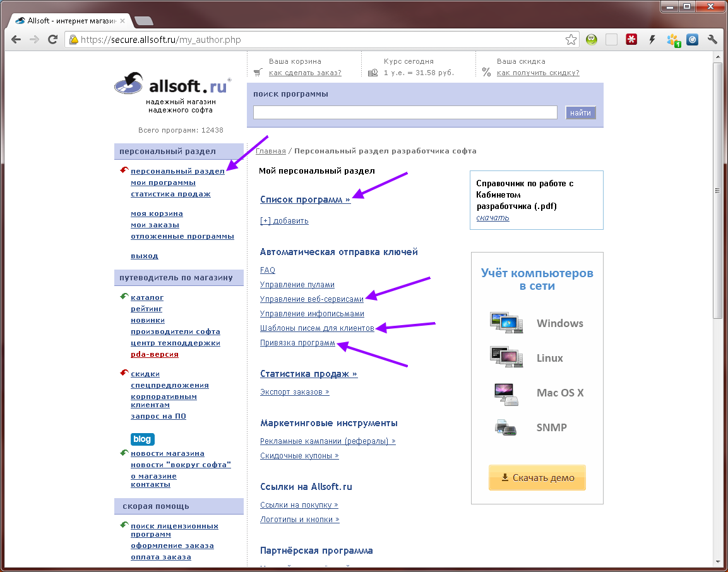Bookmark this page with the star icon
This screenshot has height=572, width=728.
click(571, 40)
